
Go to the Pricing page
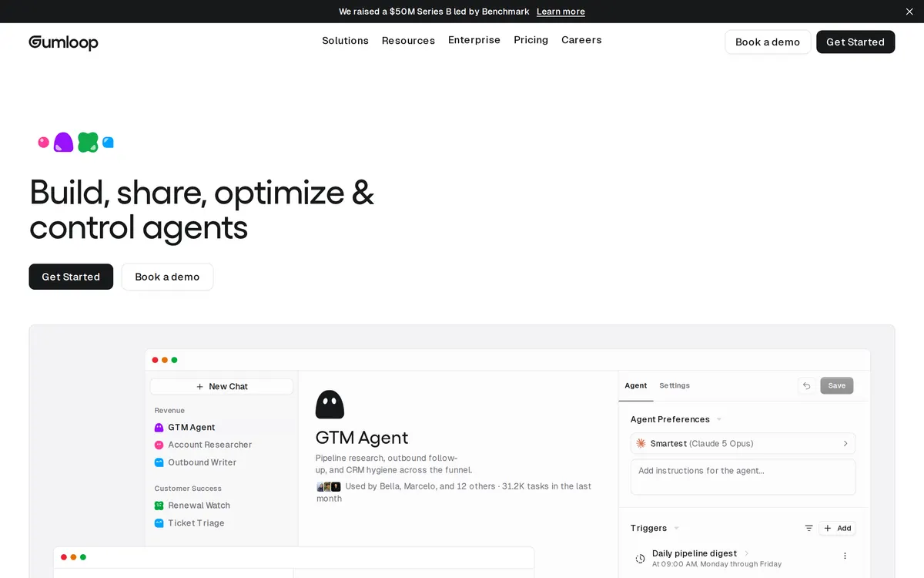pyautogui.click(x=531, y=40)
